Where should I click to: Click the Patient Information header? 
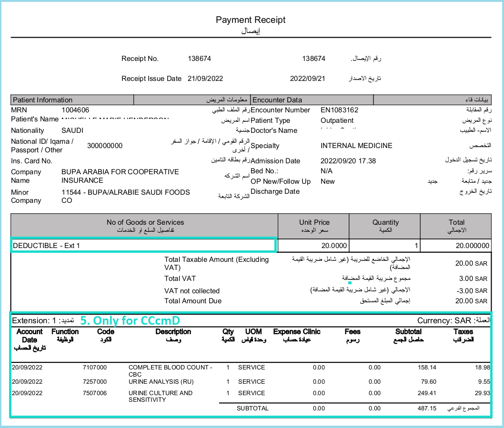[42, 100]
